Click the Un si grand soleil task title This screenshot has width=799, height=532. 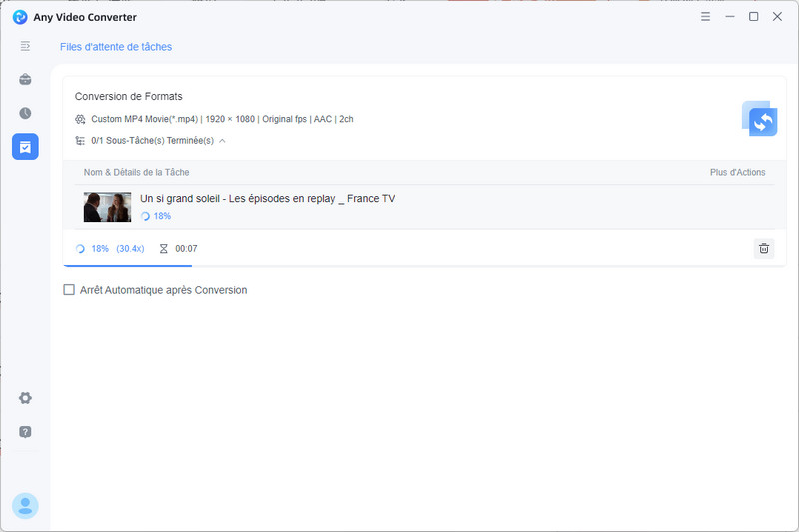267,198
